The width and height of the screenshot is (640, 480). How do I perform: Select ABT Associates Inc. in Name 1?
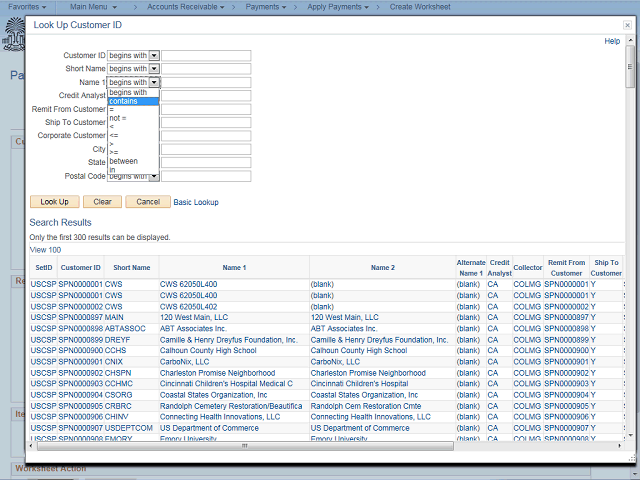pos(193,329)
